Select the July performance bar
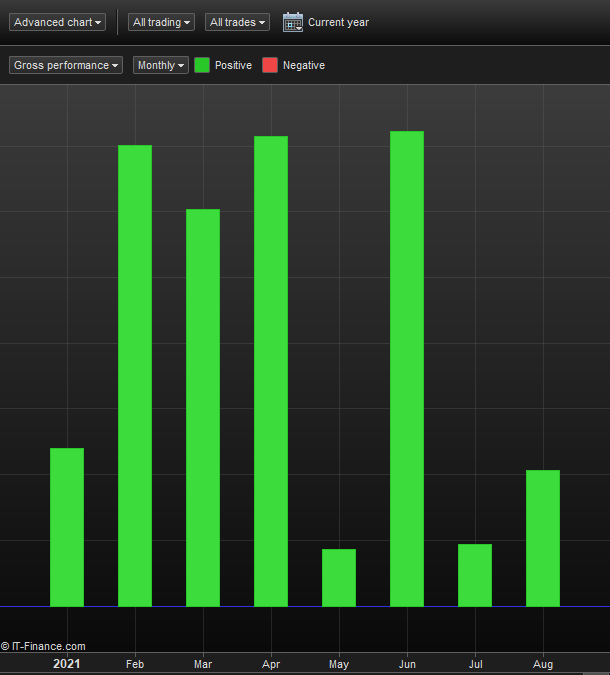 (475, 575)
